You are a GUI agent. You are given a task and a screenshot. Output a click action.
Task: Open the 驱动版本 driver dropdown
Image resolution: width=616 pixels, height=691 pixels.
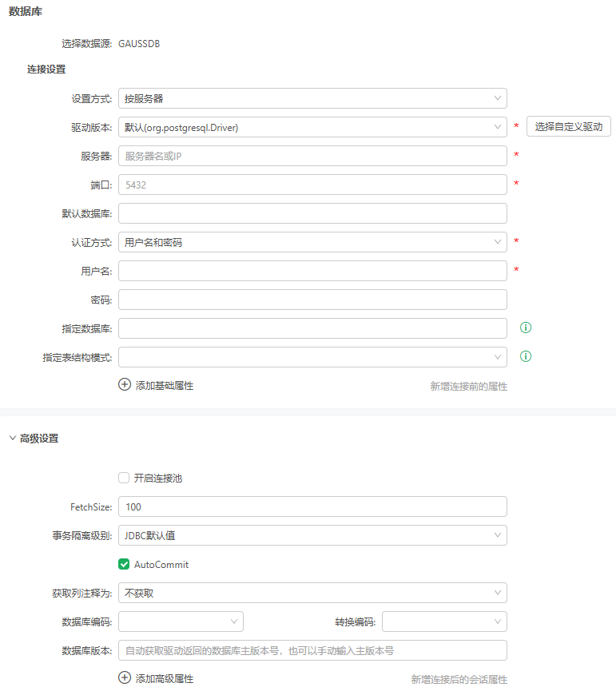point(312,127)
